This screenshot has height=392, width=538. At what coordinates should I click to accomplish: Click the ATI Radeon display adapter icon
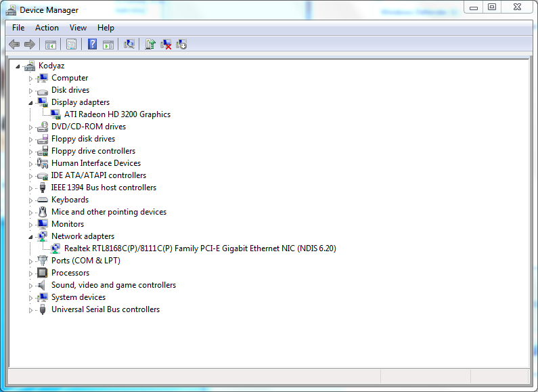55,114
